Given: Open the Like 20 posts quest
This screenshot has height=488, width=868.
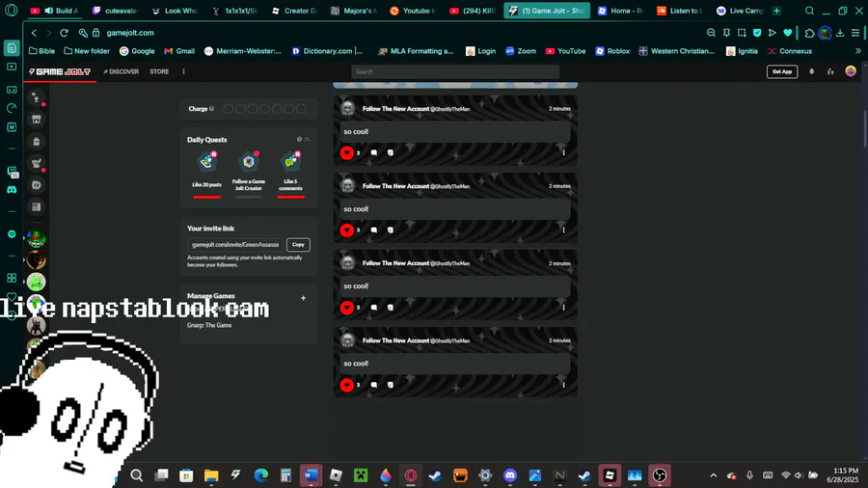Looking at the screenshot, I should pyautogui.click(x=206, y=171).
